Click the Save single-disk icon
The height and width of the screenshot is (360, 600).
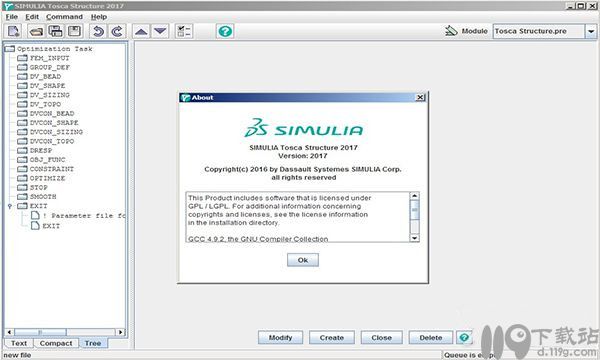pyautogui.click(x=75, y=31)
